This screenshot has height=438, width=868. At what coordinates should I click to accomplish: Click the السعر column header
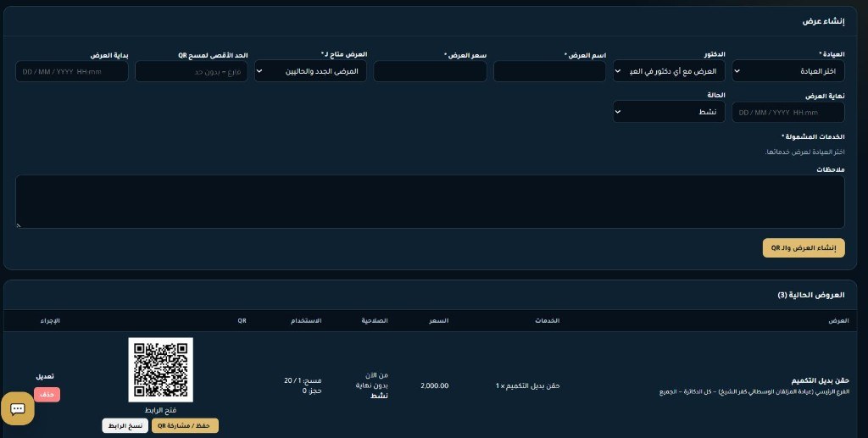pyautogui.click(x=439, y=321)
